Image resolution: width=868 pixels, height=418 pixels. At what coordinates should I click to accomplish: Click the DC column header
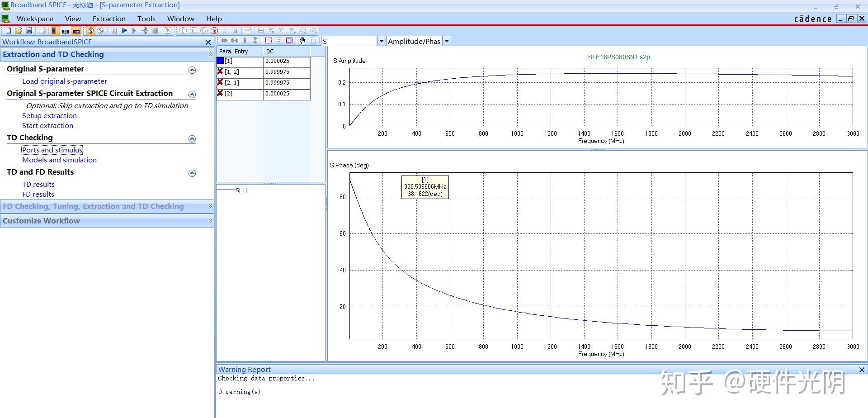pos(286,51)
